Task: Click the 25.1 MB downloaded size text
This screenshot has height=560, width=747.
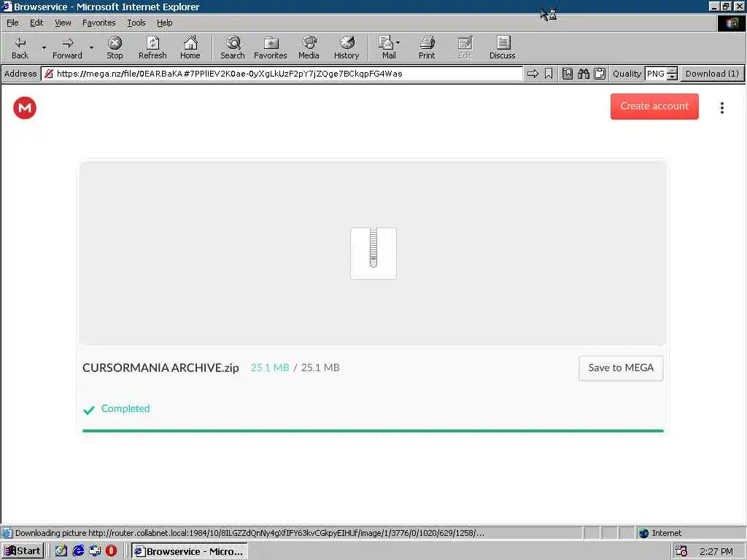Action: 270,367
